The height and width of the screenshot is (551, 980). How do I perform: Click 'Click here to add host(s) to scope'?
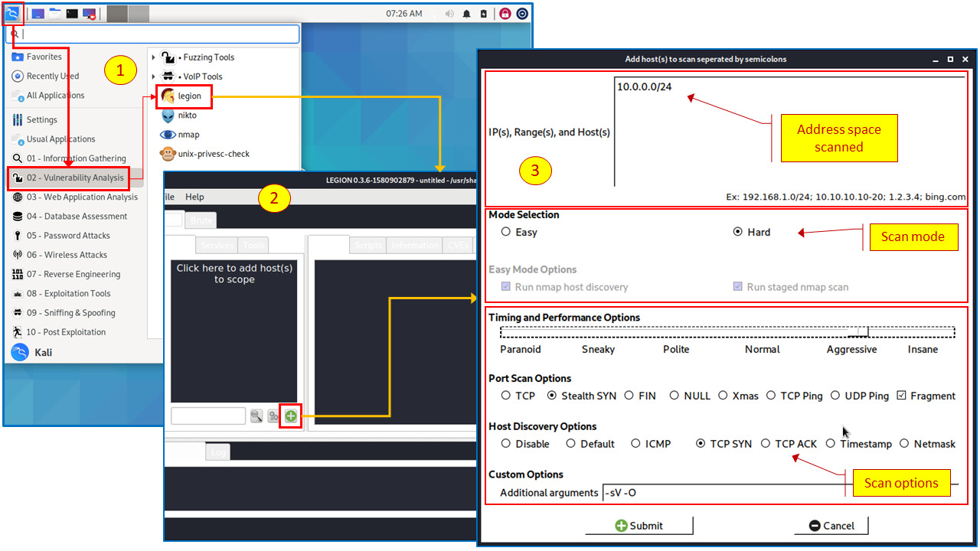[x=234, y=274]
